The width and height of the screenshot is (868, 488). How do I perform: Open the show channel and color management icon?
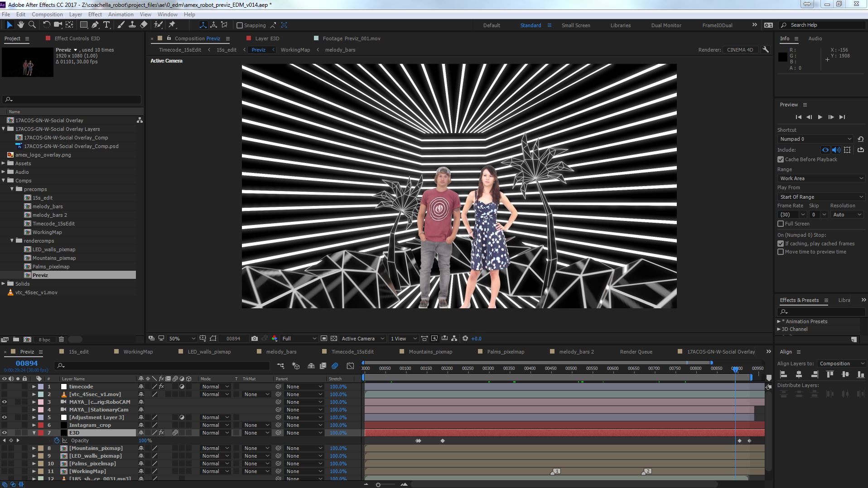point(275,339)
